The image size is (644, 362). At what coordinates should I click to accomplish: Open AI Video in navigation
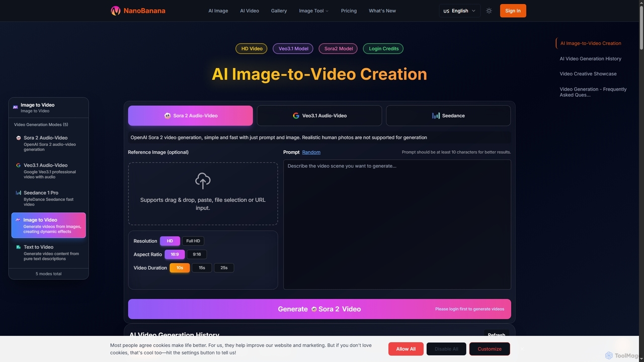pos(250,11)
